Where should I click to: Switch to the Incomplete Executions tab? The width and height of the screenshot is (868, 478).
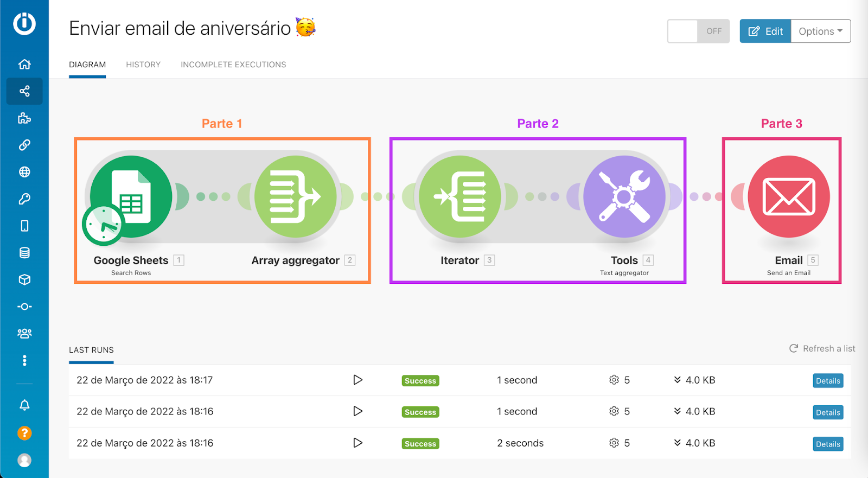tap(233, 65)
